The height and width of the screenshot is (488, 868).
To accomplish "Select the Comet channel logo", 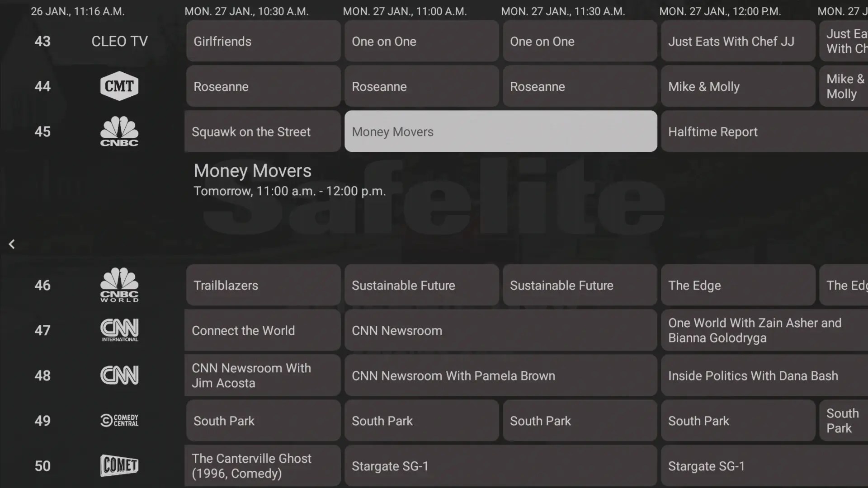I will 119,466.
